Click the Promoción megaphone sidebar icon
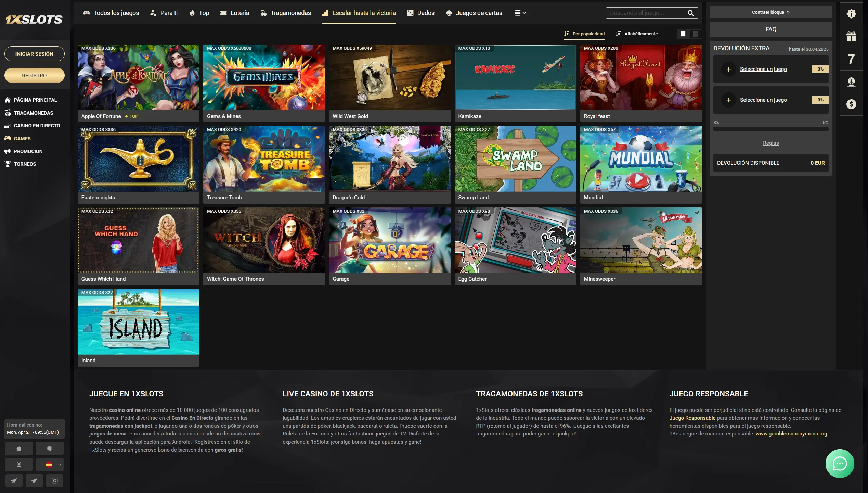Image resolution: width=868 pixels, height=493 pixels. [8, 151]
